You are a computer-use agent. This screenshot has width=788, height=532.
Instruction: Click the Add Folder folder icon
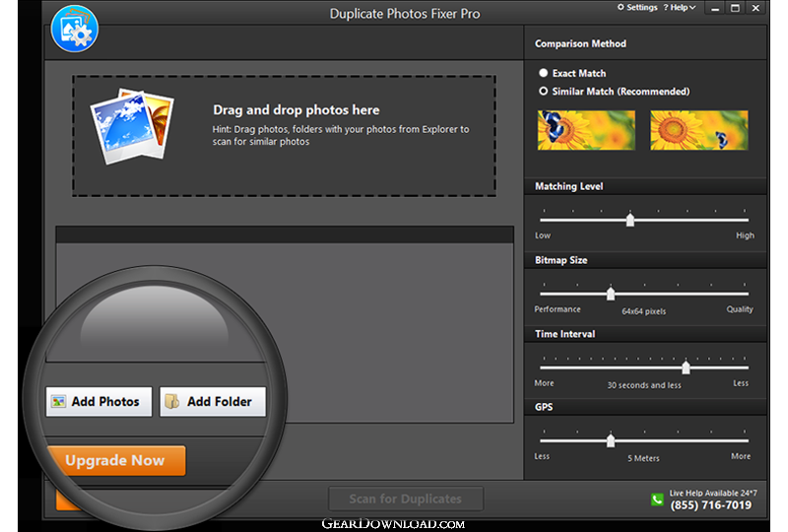172,401
